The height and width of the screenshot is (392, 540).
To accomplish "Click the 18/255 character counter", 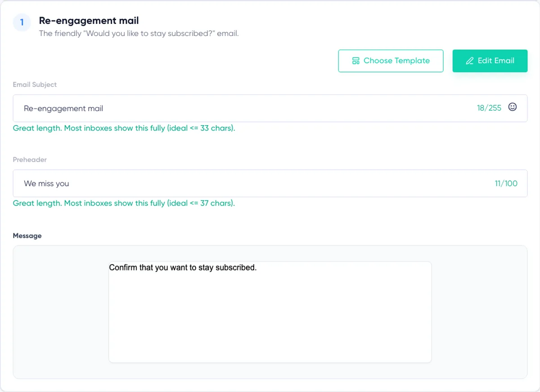I will (489, 108).
